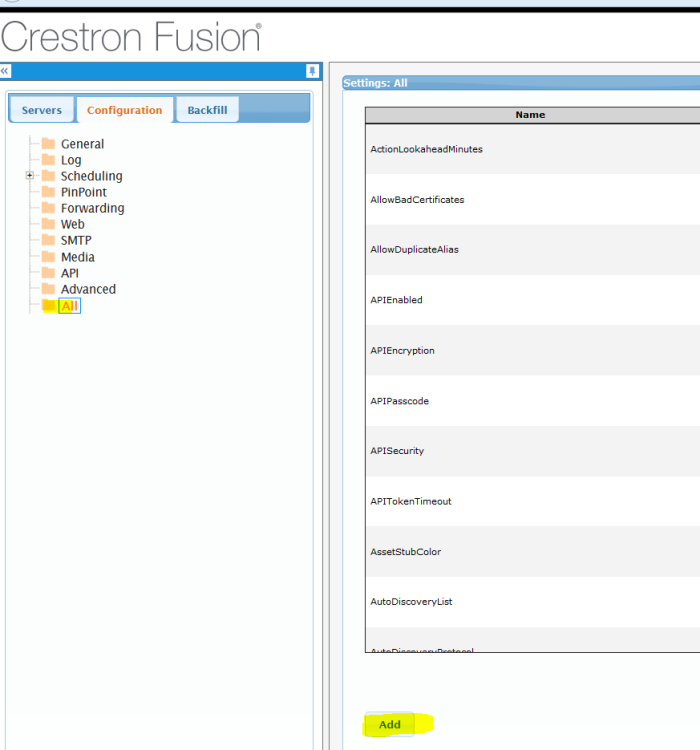Click the PinPoint folder icon
Screen dimensions: 700x750
[x=48, y=192]
